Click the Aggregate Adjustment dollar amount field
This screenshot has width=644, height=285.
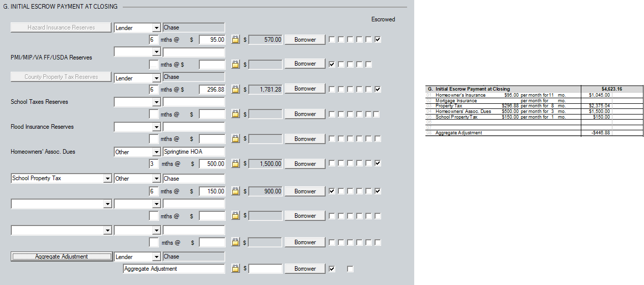[265, 269]
